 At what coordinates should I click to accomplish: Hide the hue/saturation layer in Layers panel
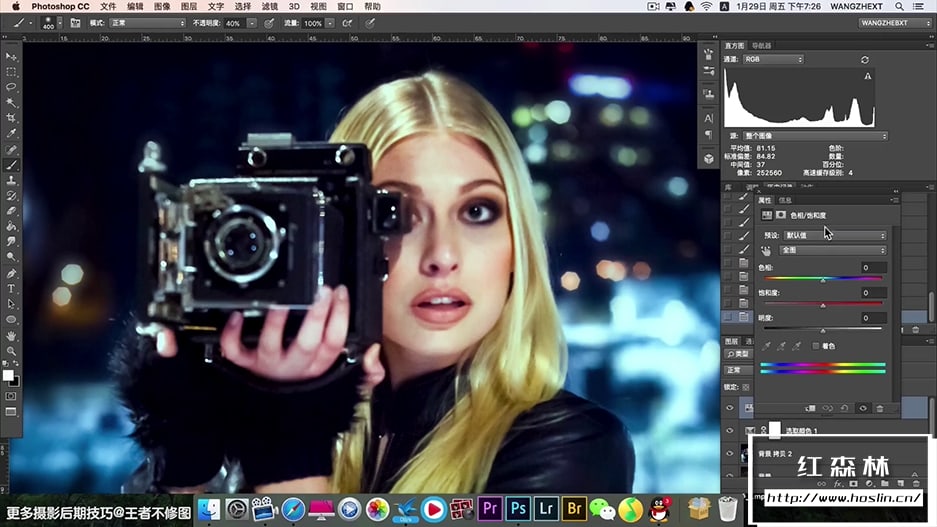tap(730, 408)
